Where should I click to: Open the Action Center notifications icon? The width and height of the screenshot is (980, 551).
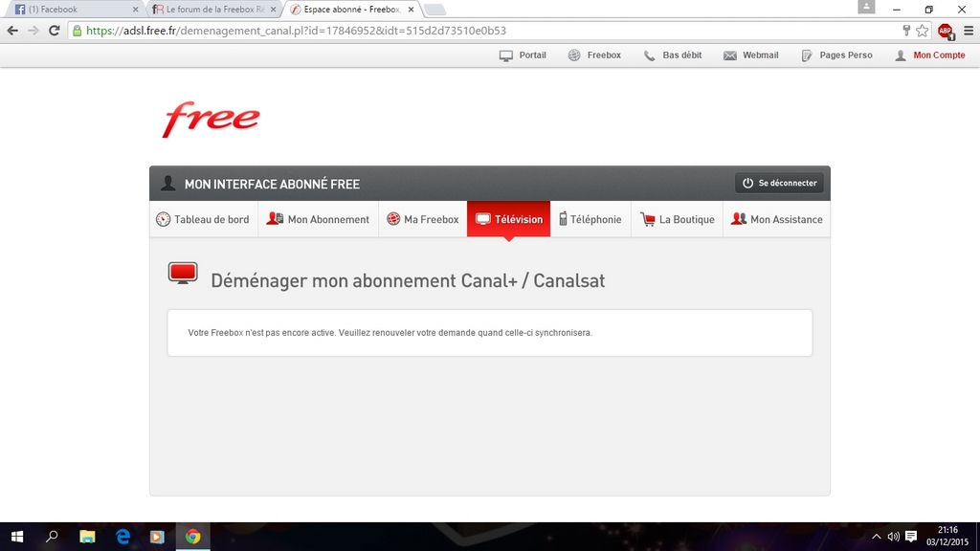911,537
